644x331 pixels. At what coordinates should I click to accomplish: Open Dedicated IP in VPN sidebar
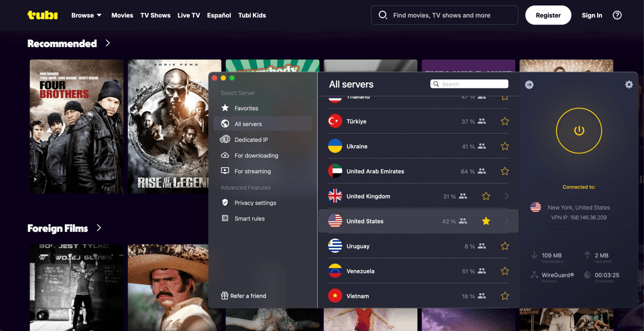[262, 140]
